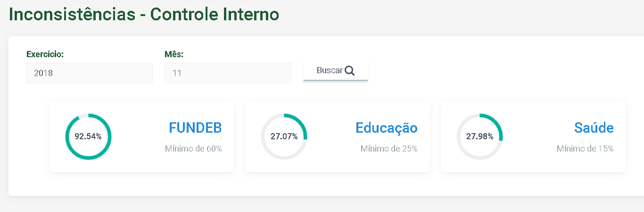This screenshot has width=644, height=212.
Task: Select the FUNDEB indicator card
Action: (142, 137)
